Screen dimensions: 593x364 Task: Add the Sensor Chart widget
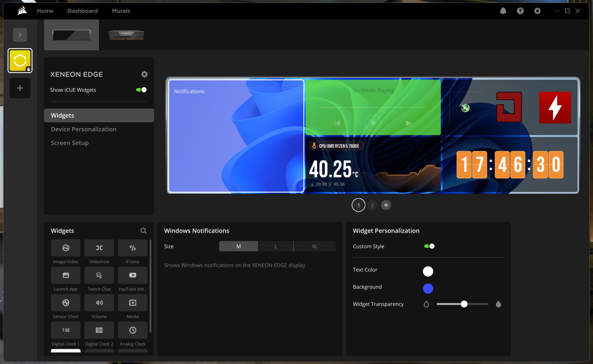pos(66,303)
